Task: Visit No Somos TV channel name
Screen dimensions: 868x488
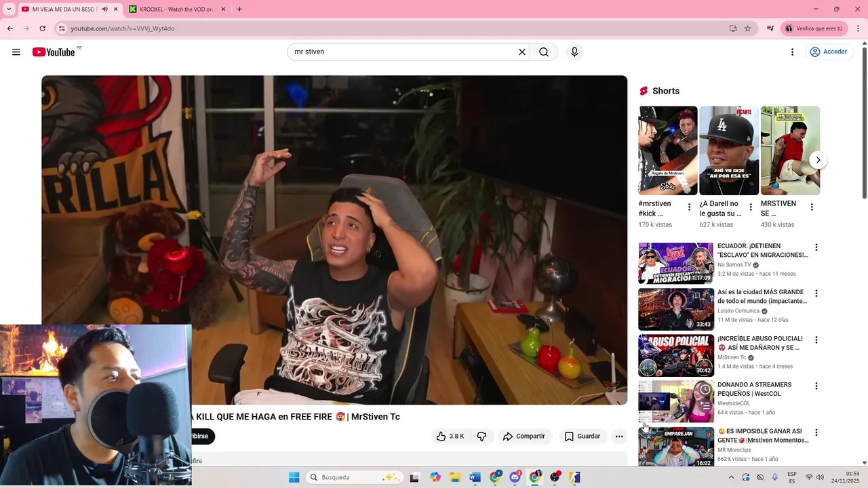Action: coord(734,265)
